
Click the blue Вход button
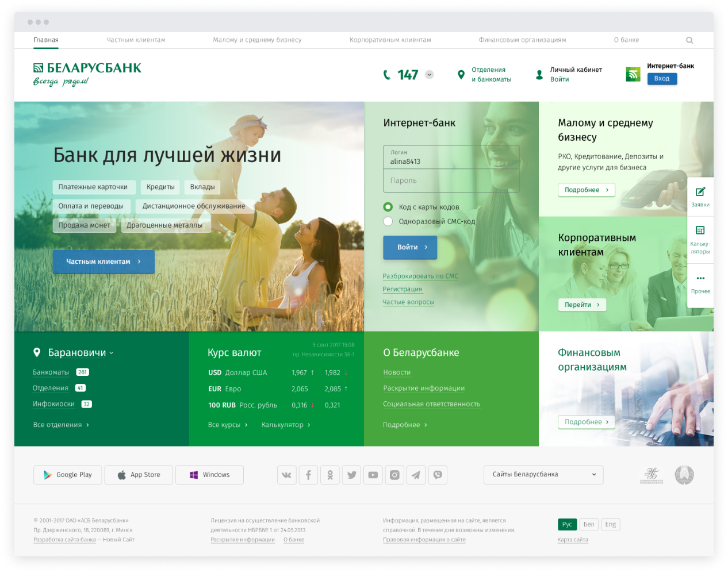click(662, 79)
